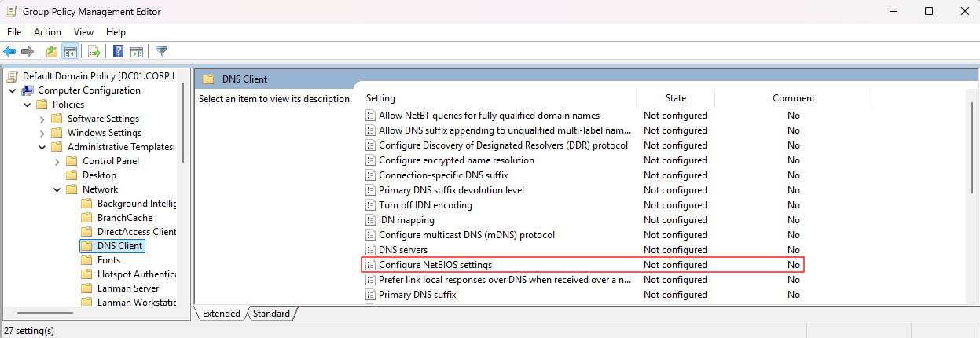Click policy icon beside Configure NetBIOS settings
This screenshot has width=980, height=338.
pyautogui.click(x=371, y=265)
